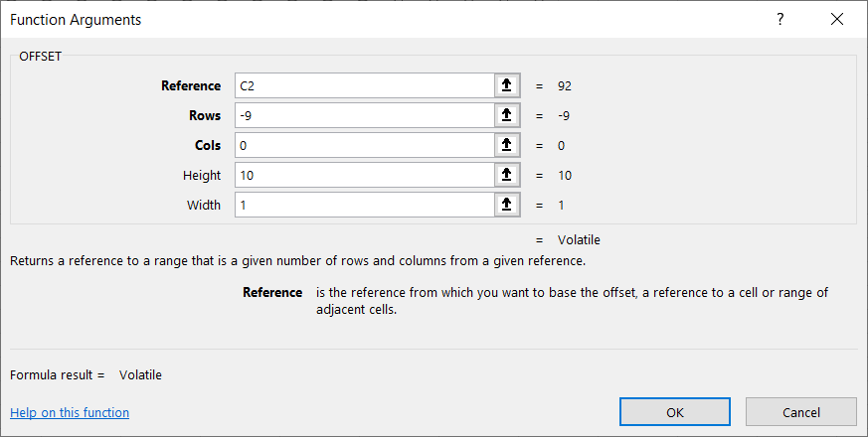Focus the Rows field containing -9

click(x=364, y=115)
